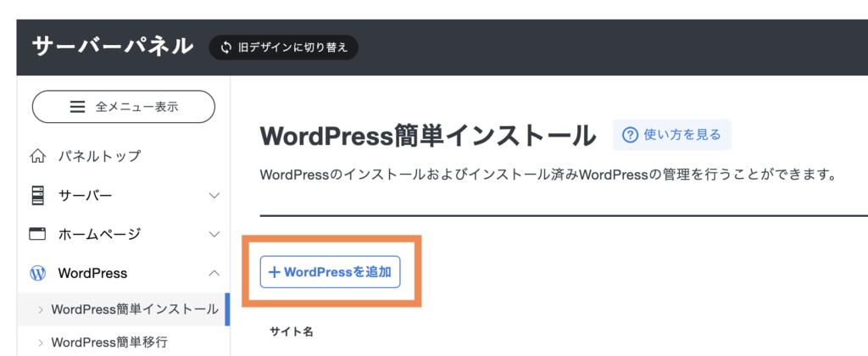Image resolution: width=868 pixels, height=356 pixels.
Task: Click the WordPress logo icon in sidebar
Action: pyautogui.click(x=37, y=273)
